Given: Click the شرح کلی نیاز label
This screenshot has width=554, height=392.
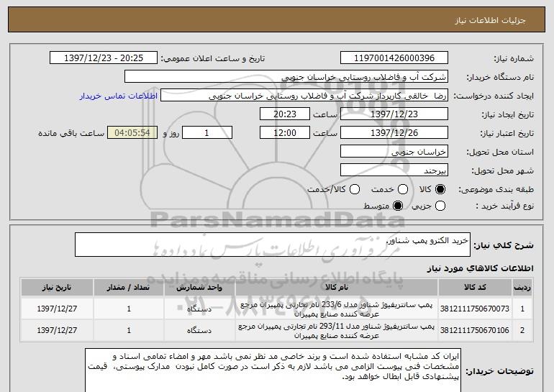Looking at the screenshot, I should 504,245.
